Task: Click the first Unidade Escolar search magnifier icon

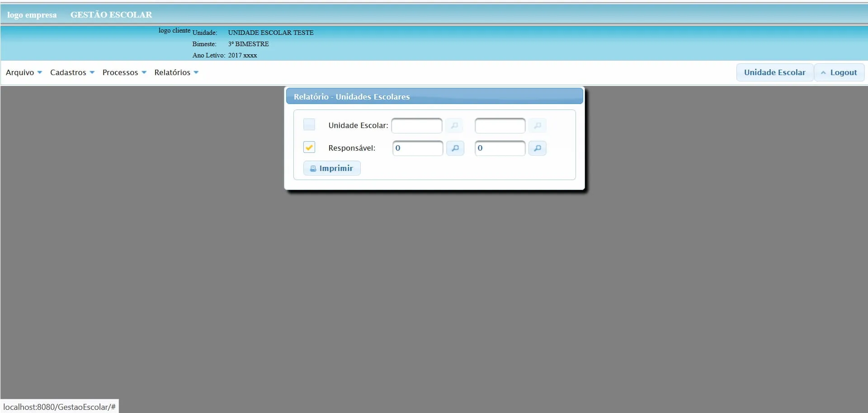Action: click(x=454, y=125)
